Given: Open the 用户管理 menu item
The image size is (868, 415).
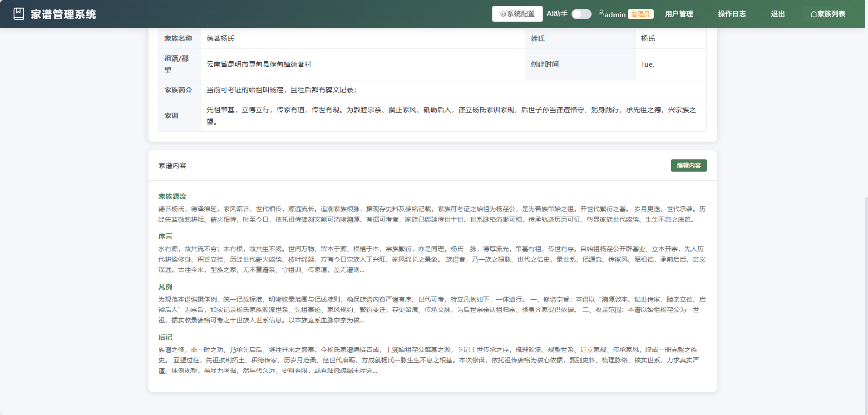Looking at the screenshot, I should (x=679, y=14).
